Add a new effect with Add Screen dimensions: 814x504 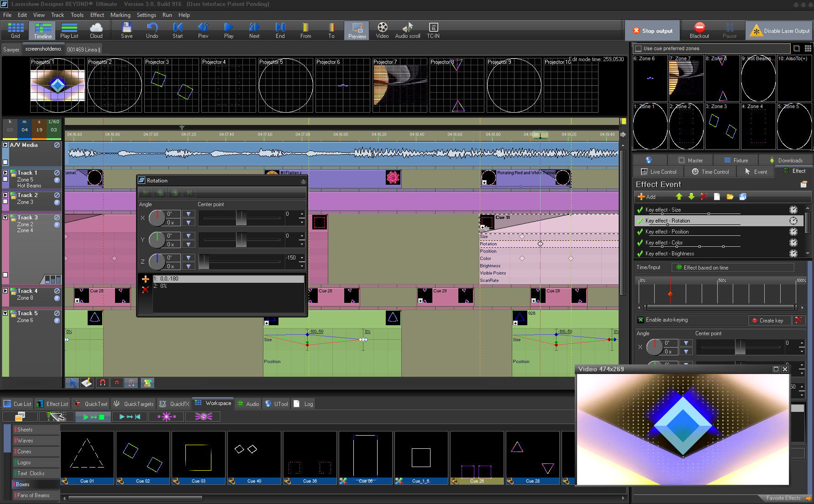[x=646, y=197]
